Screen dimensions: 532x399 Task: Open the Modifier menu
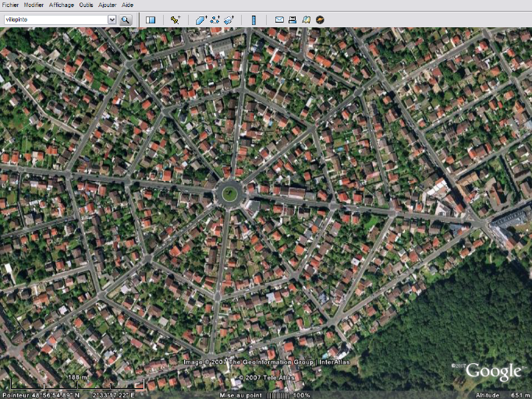click(x=34, y=5)
